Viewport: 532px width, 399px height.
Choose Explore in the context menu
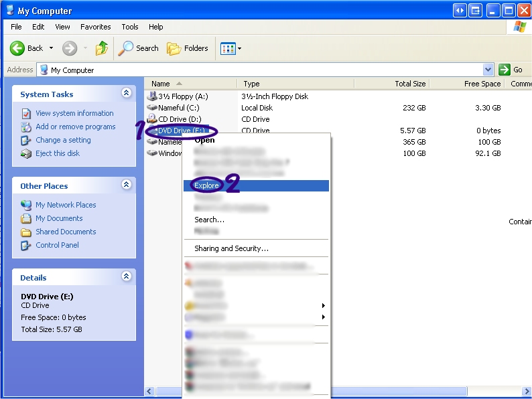point(206,185)
